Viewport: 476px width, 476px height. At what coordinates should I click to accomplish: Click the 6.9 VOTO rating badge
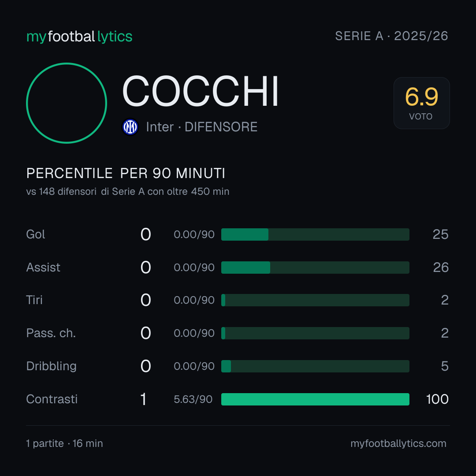pos(422,103)
